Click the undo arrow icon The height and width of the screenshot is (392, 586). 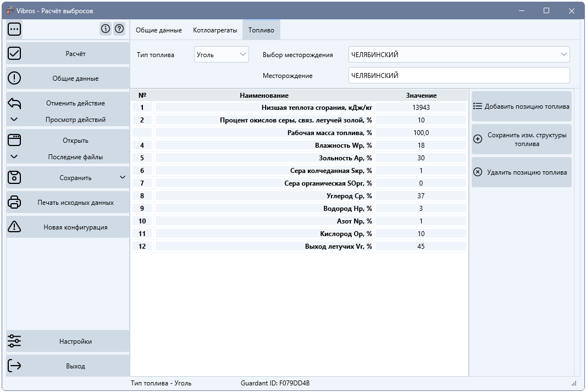click(x=14, y=103)
